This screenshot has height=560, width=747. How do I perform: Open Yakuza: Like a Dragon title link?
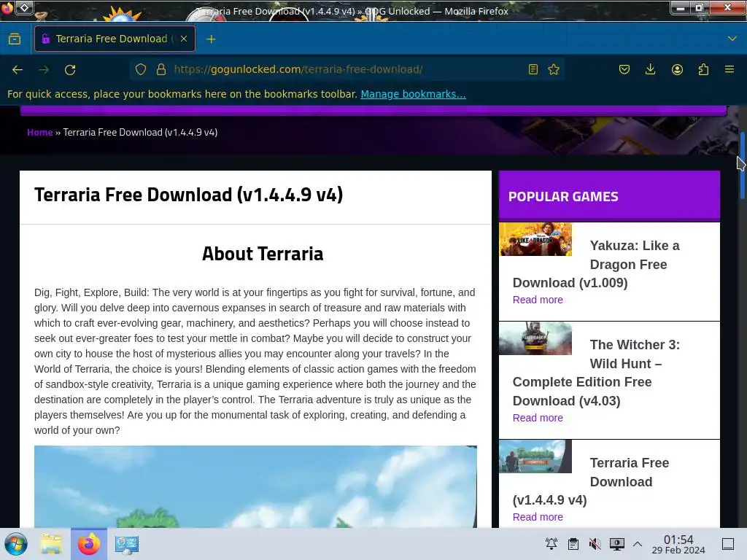[x=596, y=264]
